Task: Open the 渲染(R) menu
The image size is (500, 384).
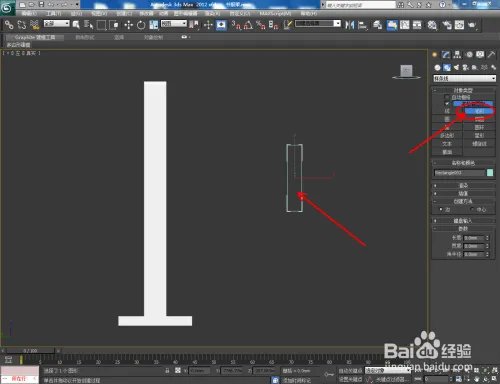Action: (212, 13)
